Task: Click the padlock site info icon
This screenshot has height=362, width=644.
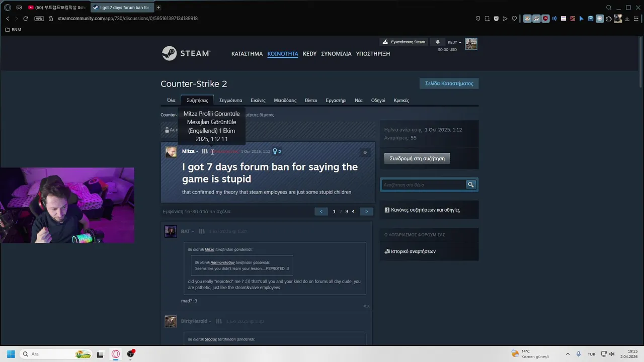Action: click(50, 19)
